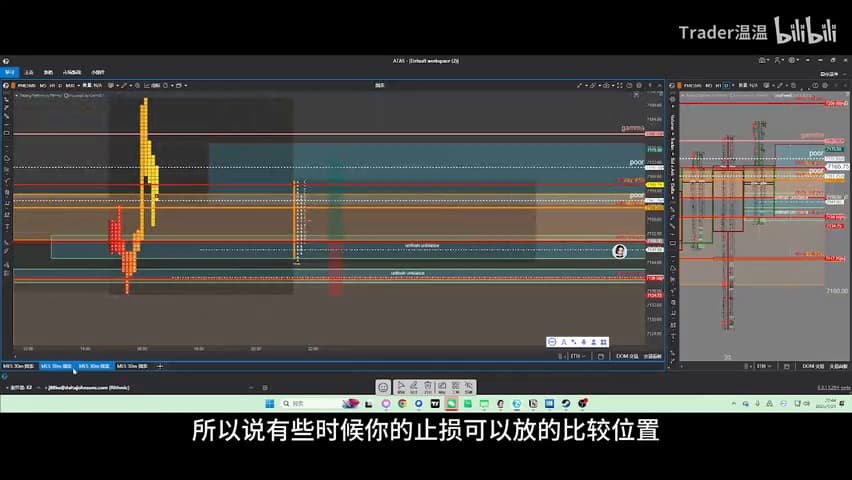Click the link-charts icon in left chart header
This screenshot has height=480, width=852.
pos(592,85)
